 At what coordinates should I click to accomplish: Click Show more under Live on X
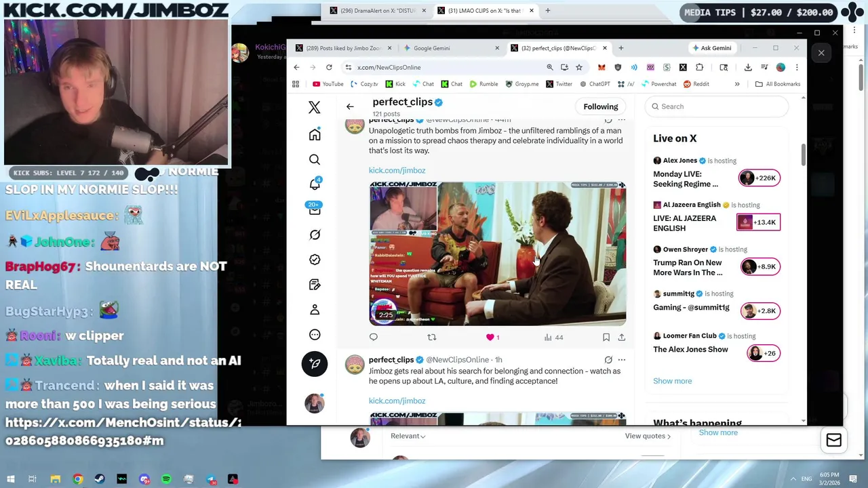click(672, 381)
